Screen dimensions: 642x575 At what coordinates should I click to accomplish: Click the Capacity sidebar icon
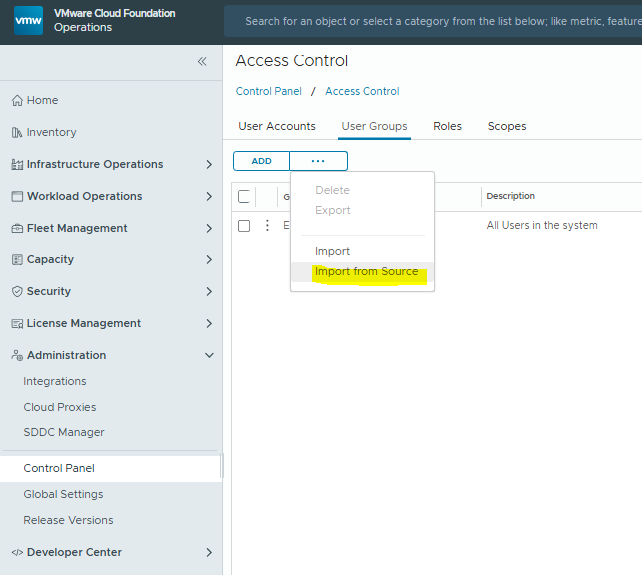17,260
